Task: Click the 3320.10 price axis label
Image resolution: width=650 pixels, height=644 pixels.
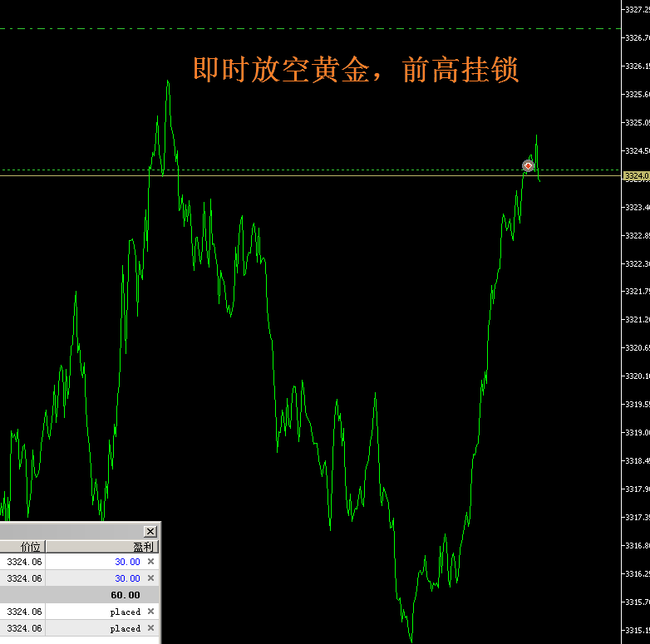Action: pos(638,376)
